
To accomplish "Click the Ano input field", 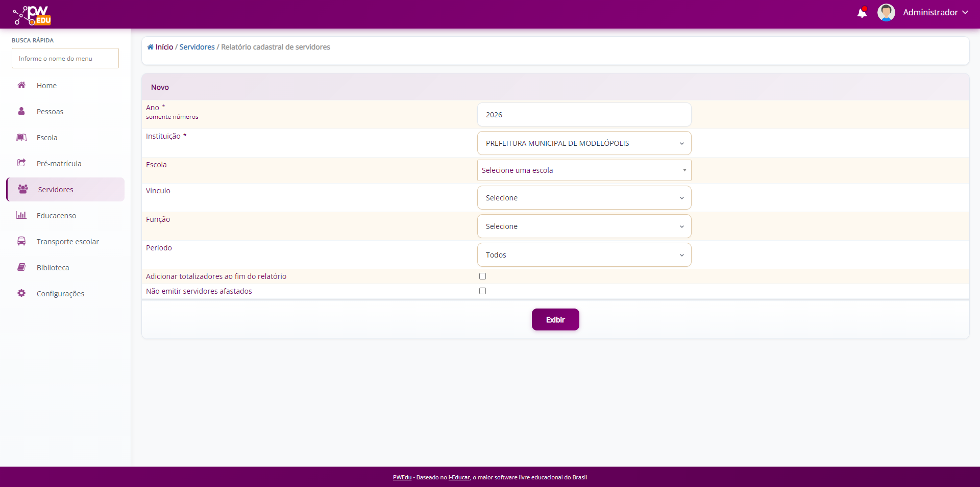I will pos(584,115).
